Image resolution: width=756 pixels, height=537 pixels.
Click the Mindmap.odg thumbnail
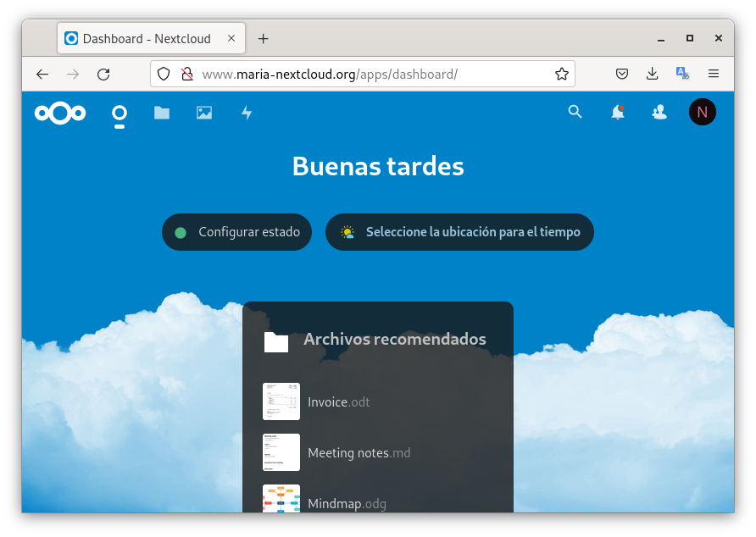[281, 498]
